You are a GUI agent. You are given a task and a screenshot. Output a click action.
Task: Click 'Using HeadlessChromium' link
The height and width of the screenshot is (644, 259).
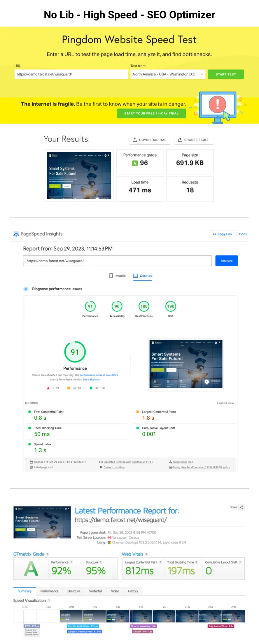tap(202, 467)
